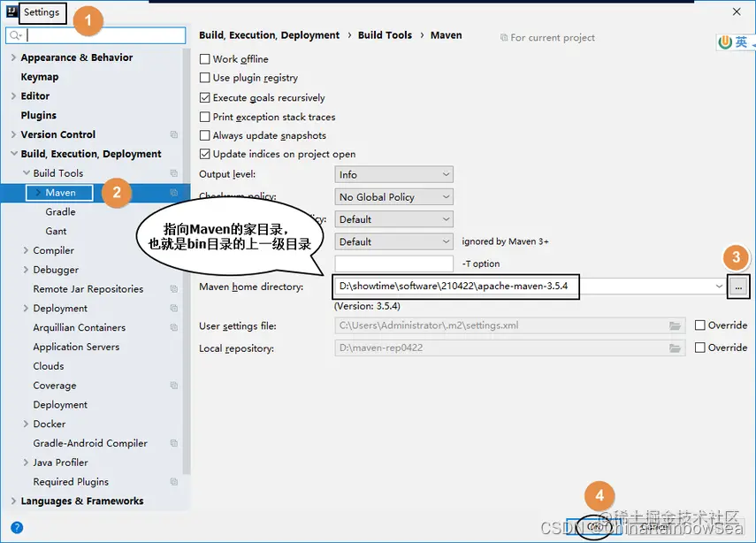This screenshot has width=756, height=543.
Task: Open the Default dropdown ignored by Maven 3+
Action: tap(393, 241)
